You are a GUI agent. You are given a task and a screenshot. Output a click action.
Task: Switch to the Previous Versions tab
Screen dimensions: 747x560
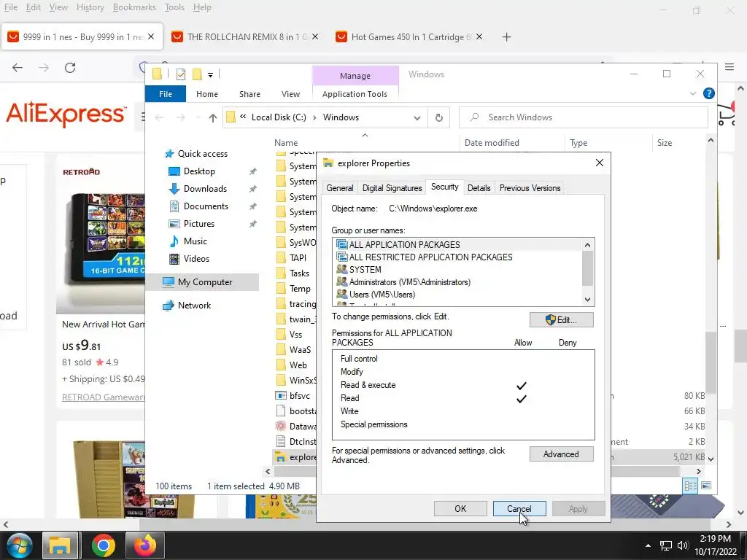530,188
